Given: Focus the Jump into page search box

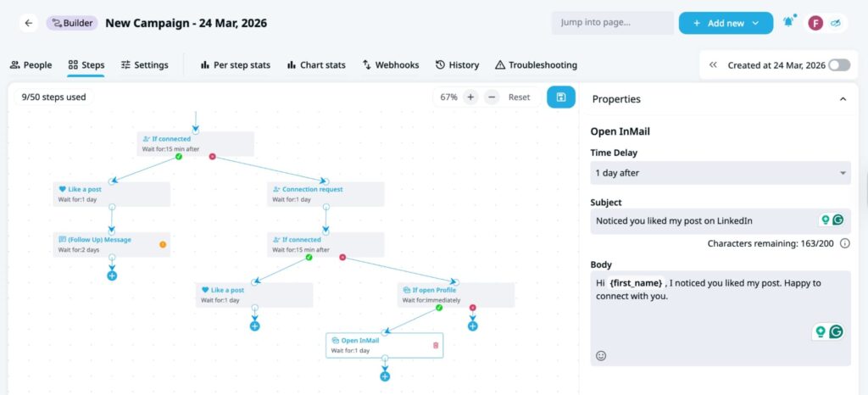Looking at the screenshot, I should [x=612, y=23].
